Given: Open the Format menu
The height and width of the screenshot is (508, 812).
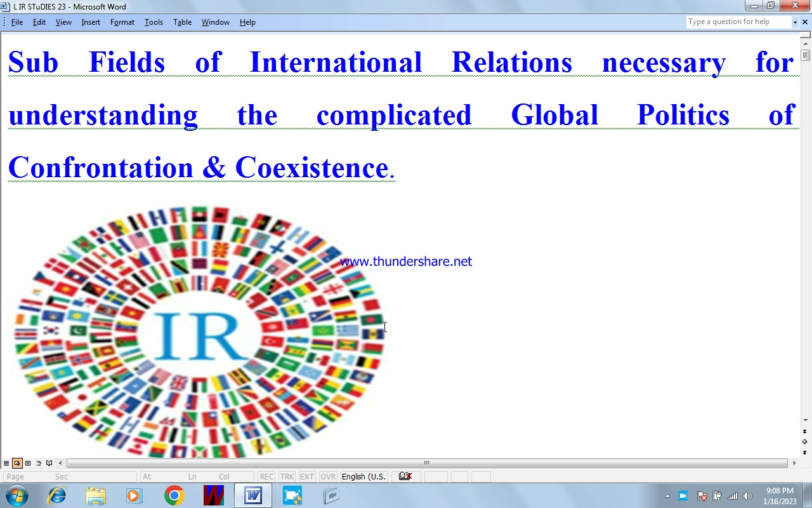Looking at the screenshot, I should pyautogui.click(x=122, y=22).
